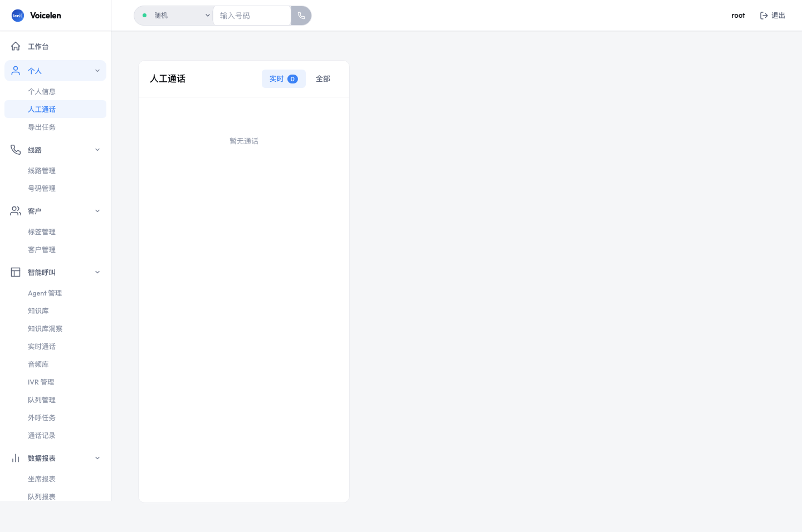Click the phone dial button icon
Image resolution: width=802 pixels, height=532 pixels.
click(301, 16)
